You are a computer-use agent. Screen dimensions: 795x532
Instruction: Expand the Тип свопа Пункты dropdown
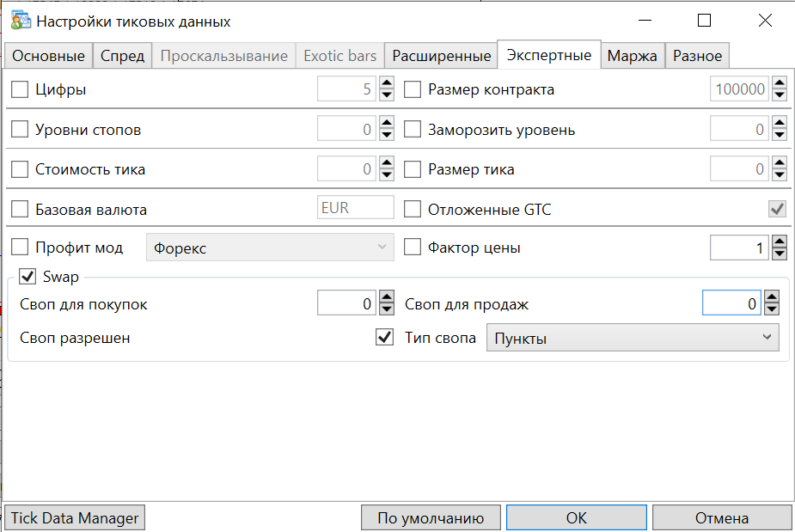point(633,338)
